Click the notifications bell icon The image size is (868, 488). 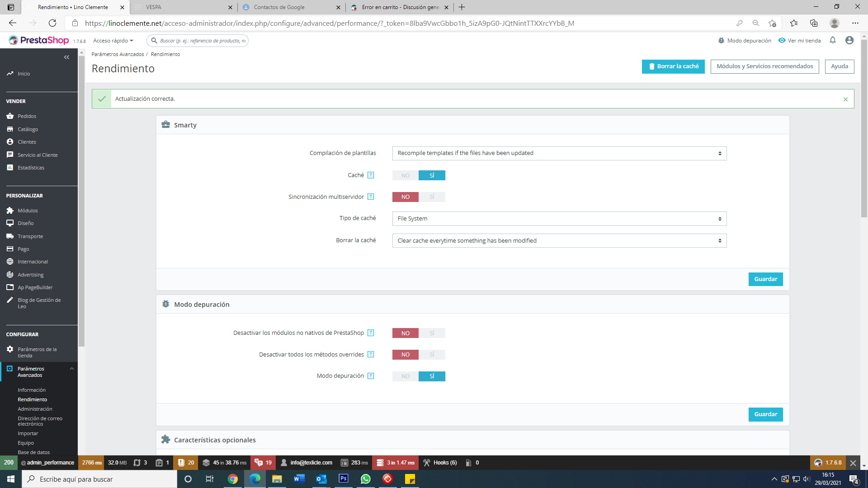833,40
